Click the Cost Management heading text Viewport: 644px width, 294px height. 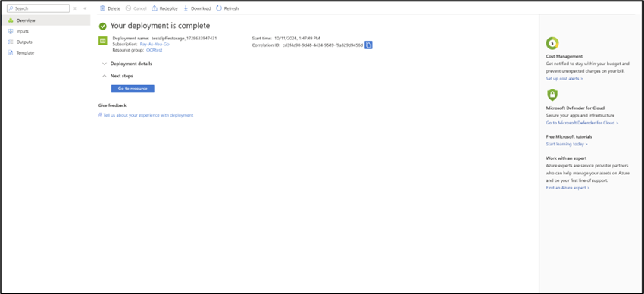point(564,56)
